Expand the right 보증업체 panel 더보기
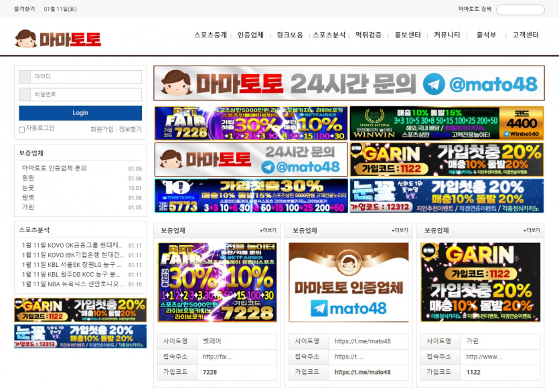 (532, 231)
